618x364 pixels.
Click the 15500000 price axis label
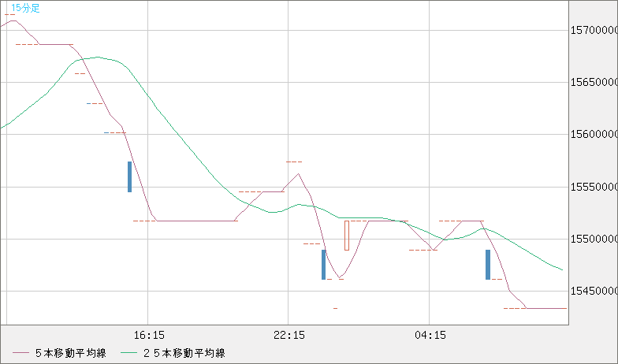click(594, 240)
